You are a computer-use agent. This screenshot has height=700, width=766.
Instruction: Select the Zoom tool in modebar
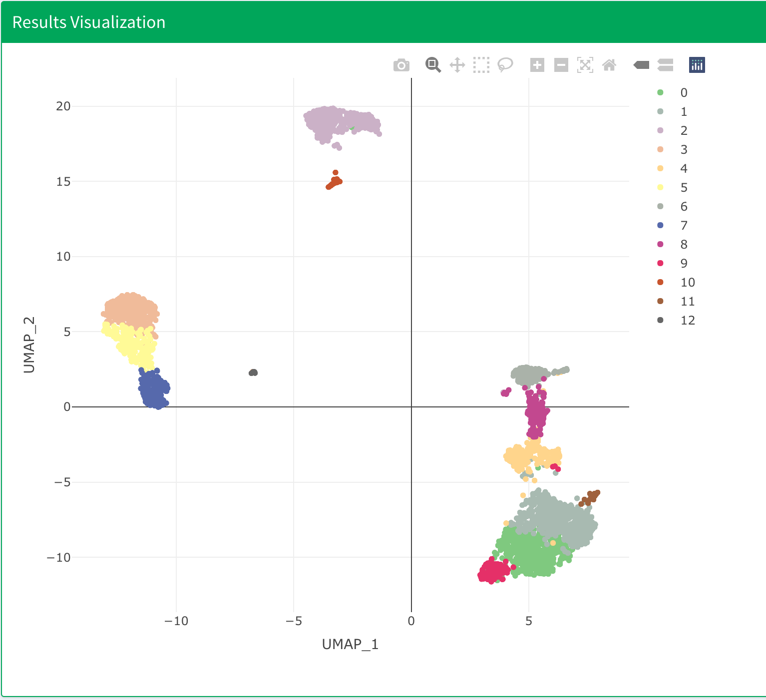coord(433,65)
